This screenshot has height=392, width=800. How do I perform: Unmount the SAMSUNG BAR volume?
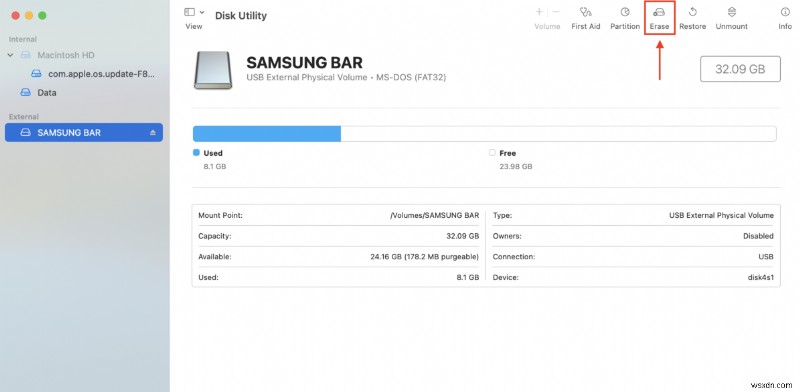[732, 18]
